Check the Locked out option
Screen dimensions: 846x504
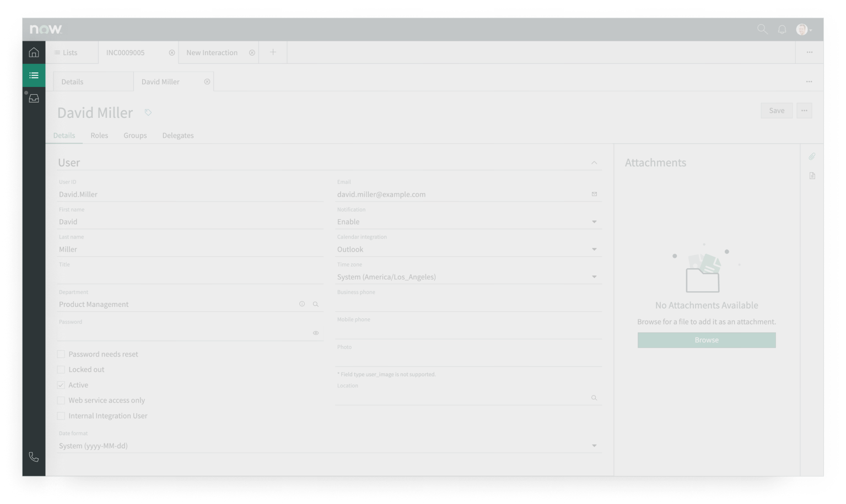61,369
